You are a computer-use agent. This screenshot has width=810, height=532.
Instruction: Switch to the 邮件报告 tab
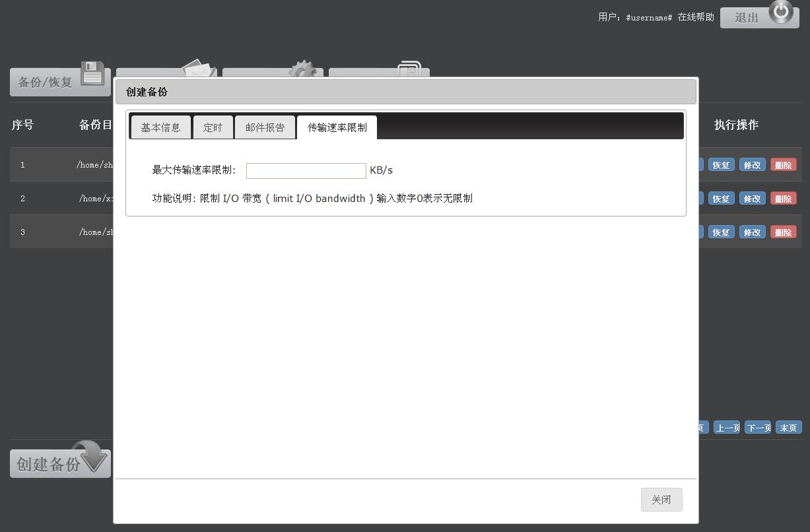click(265, 127)
